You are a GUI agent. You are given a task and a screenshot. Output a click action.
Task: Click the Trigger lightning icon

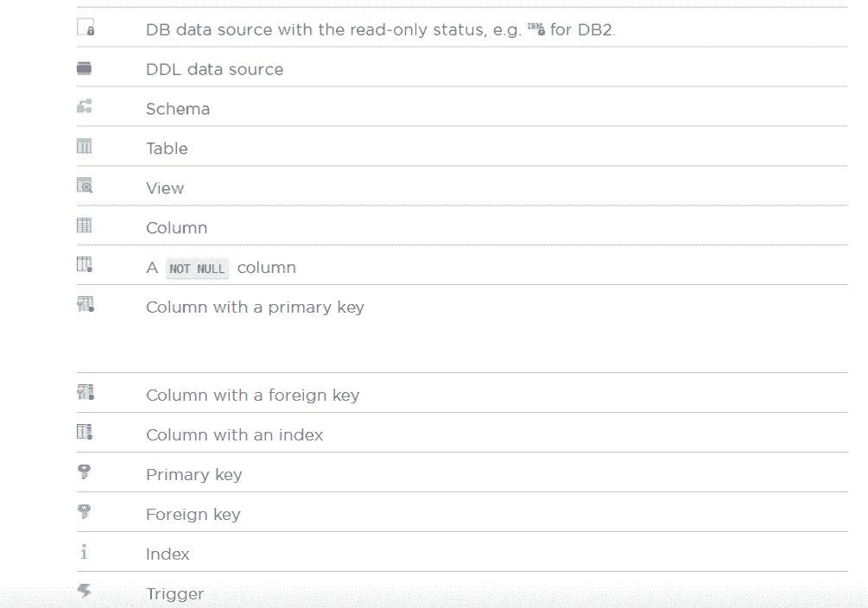84,592
